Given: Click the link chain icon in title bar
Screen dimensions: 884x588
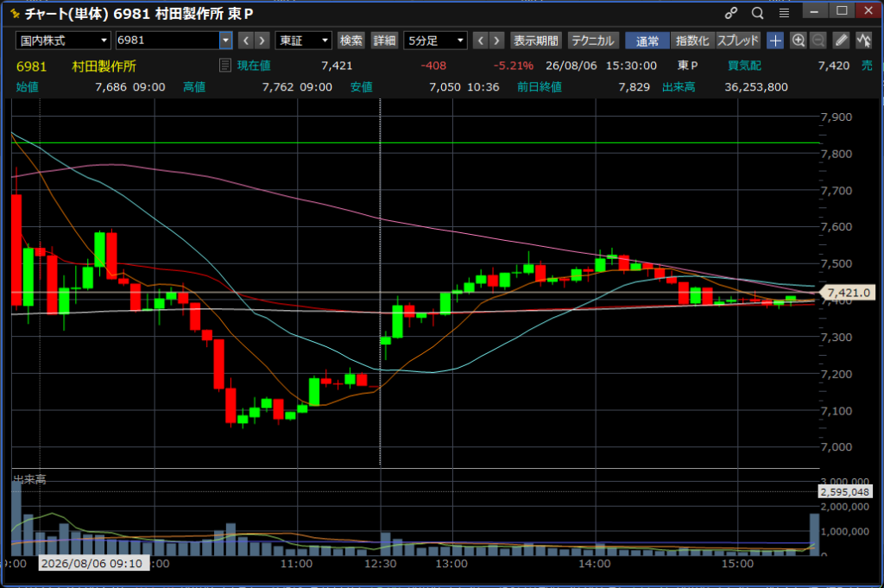Looking at the screenshot, I should point(731,13).
